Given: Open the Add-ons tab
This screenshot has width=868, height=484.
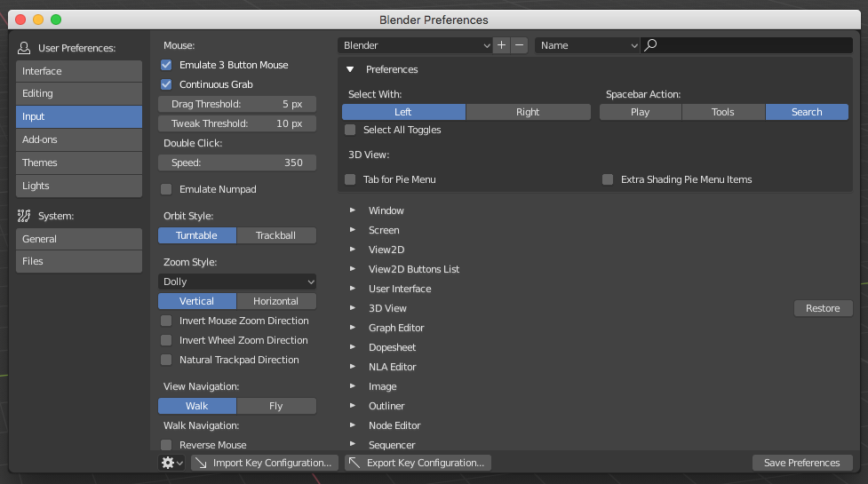Looking at the screenshot, I should point(79,139).
